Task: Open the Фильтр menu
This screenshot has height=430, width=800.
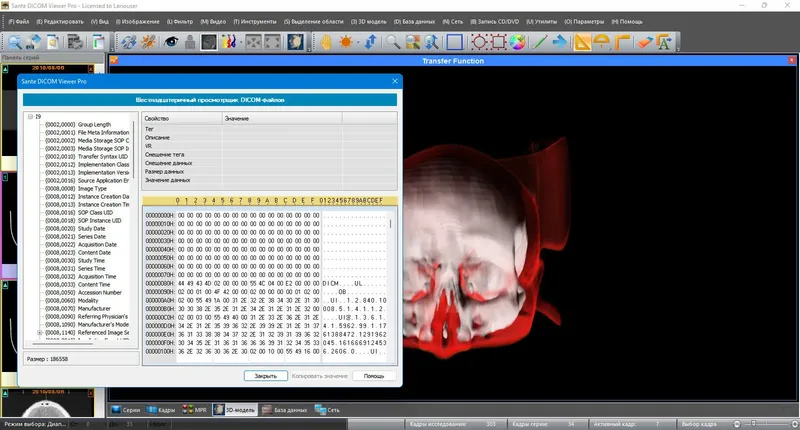Action: (180, 21)
